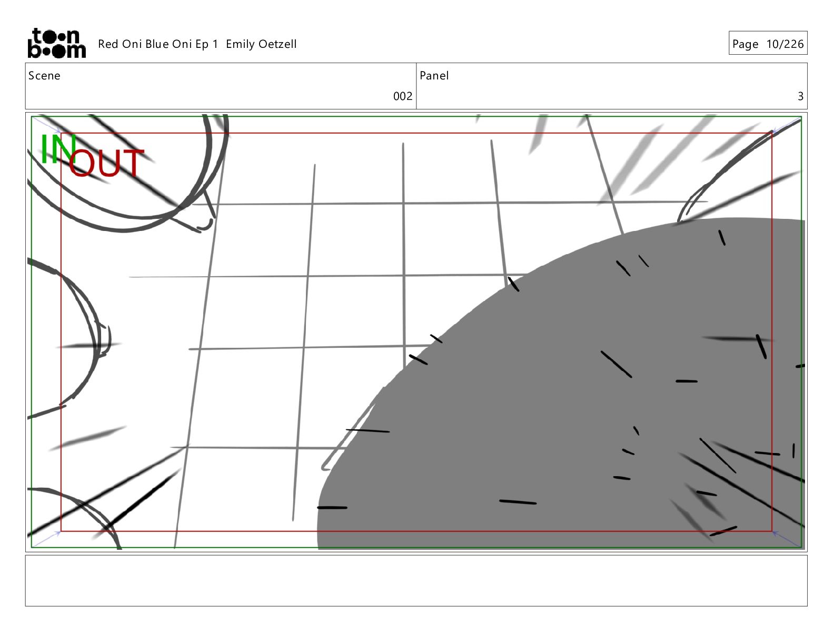The height and width of the screenshot is (644, 834).
Task: Click the Toon Boom logo
Action: (x=56, y=43)
